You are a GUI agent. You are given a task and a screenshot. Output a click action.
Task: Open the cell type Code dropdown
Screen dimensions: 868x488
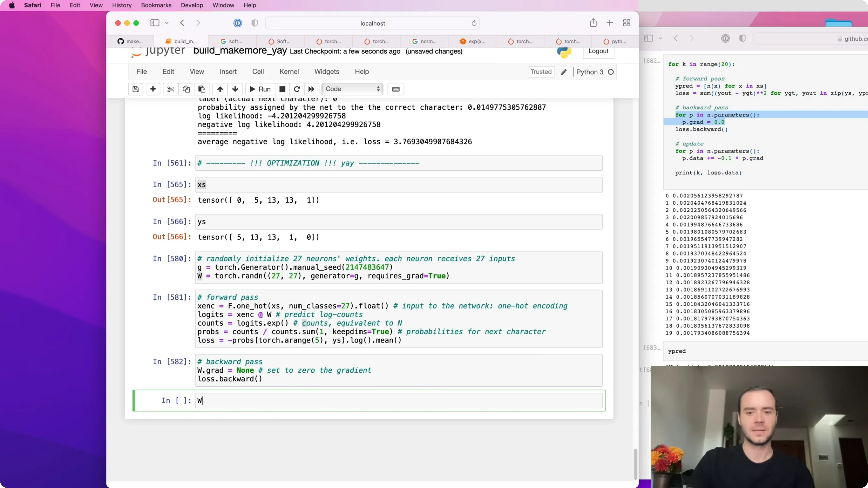point(352,89)
